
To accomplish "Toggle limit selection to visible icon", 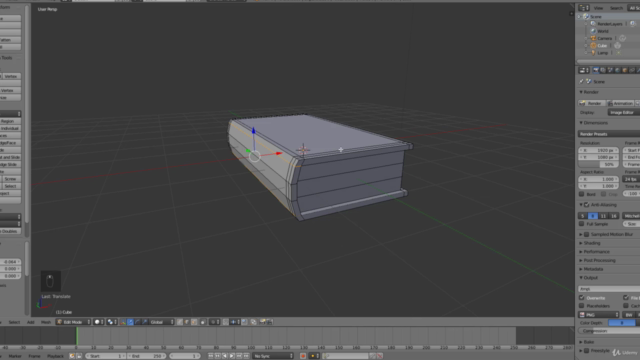I will pyautogui.click(x=203, y=322).
